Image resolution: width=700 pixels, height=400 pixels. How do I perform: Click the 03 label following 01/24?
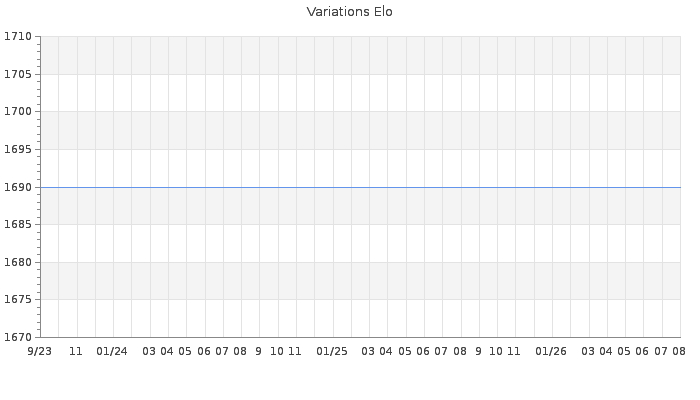tap(149, 352)
